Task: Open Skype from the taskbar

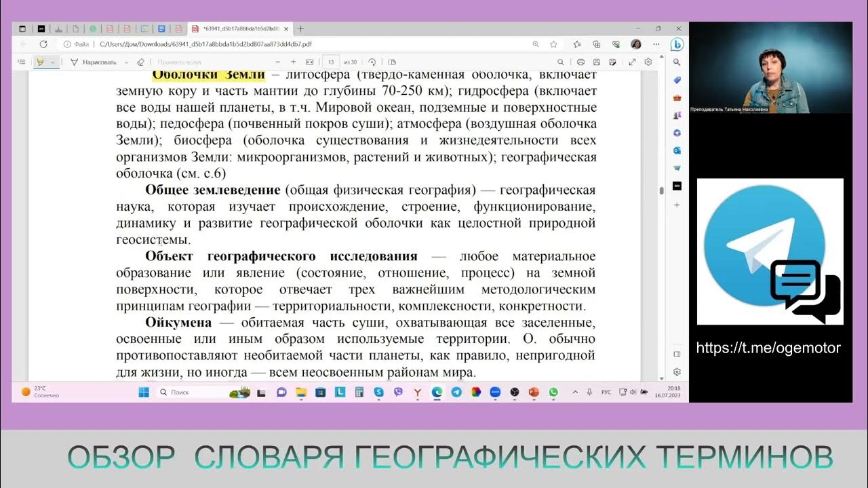Action: (x=378, y=392)
